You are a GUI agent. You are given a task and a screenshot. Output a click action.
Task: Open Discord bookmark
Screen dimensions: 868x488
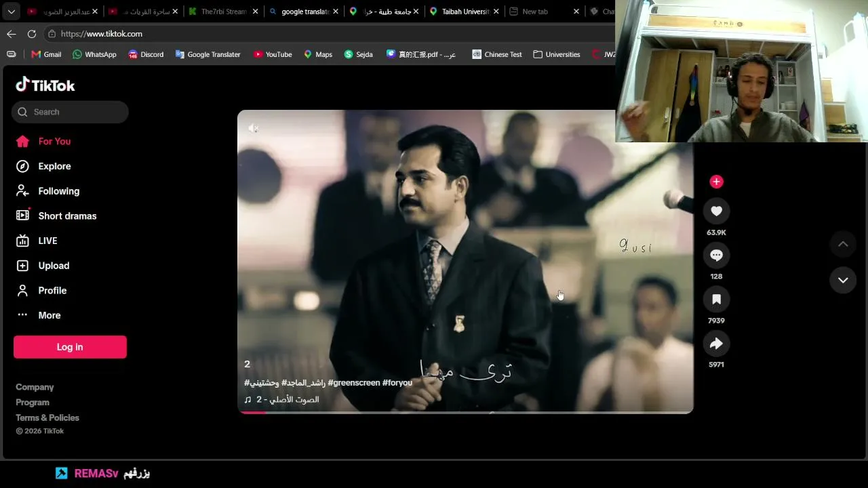[x=146, y=54]
